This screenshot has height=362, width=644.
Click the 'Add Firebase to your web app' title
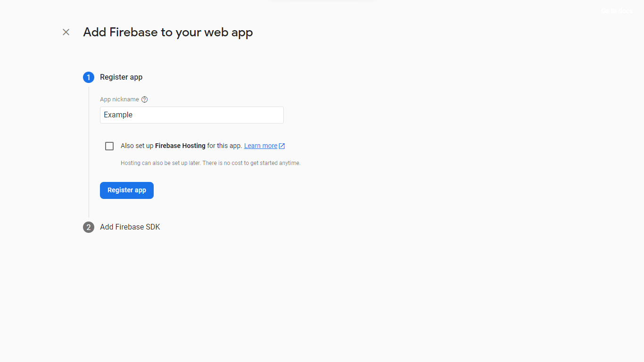tap(168, 32)
